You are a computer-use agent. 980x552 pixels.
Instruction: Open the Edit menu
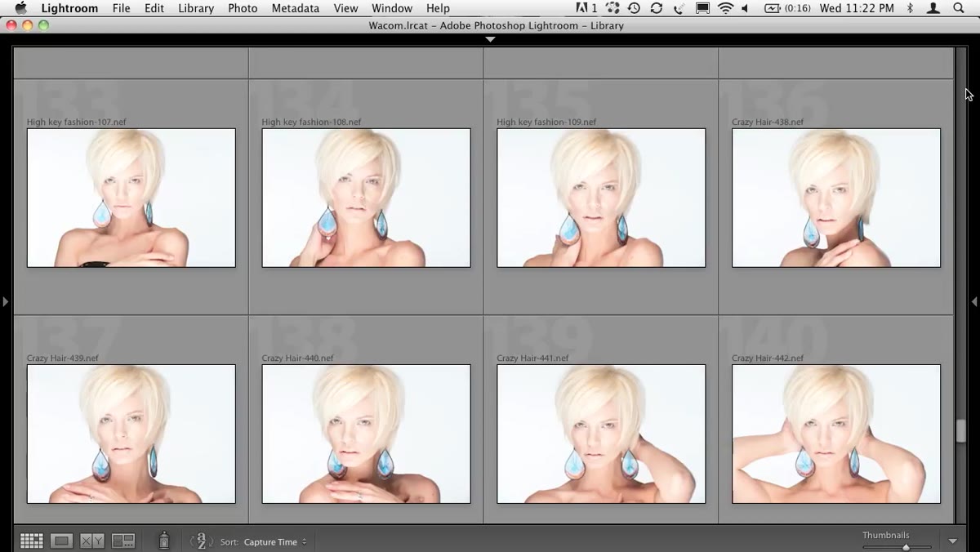coord(154,8)
